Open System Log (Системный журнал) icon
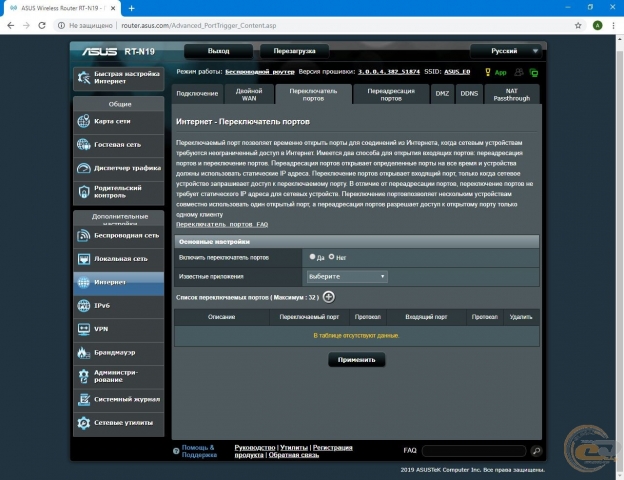The height and width of the screenshot is (480, 624). pos(84,399)
